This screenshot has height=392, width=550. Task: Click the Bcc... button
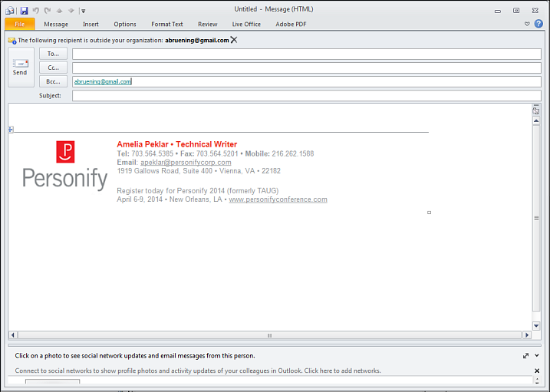click(54, 81)
